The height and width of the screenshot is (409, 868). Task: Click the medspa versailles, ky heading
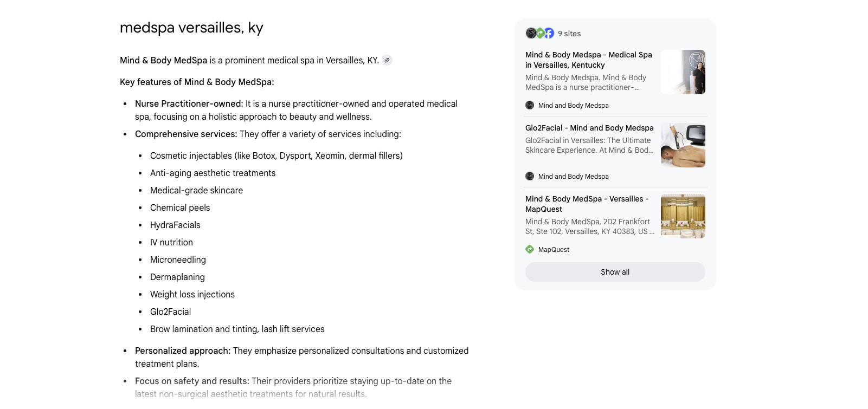pos(191,28)
